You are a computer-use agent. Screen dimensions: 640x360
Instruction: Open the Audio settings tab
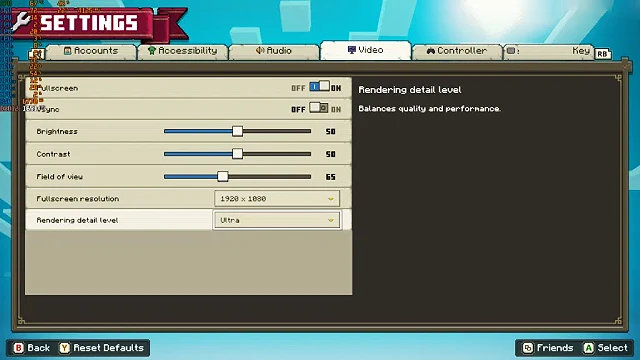(x=274, y=51)
